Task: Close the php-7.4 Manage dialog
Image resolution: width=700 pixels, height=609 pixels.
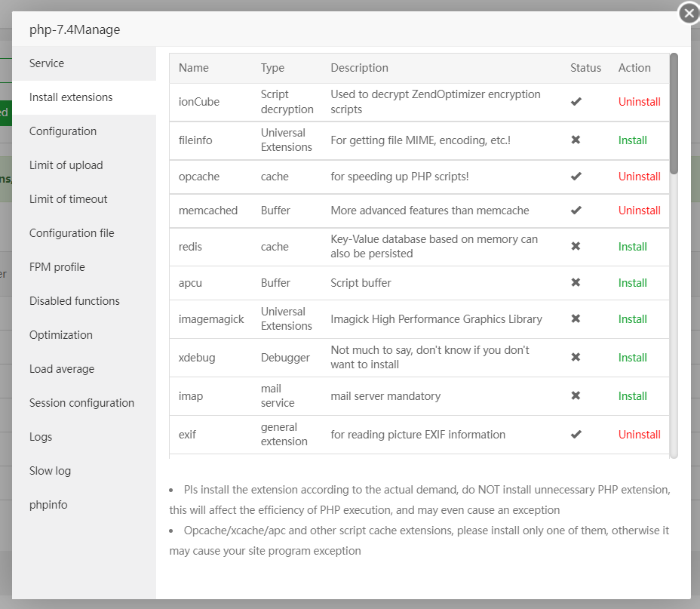Action: point(688,14)
